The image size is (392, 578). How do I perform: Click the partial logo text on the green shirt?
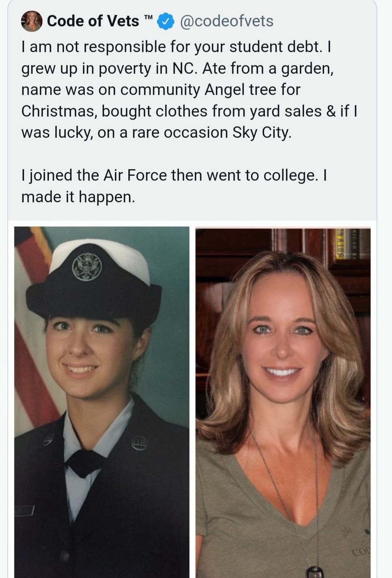click(362, 552)
